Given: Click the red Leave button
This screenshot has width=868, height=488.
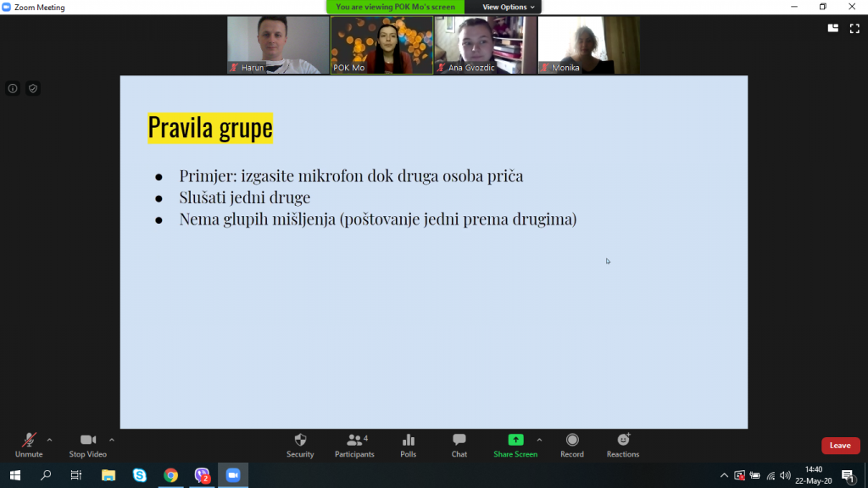Looking at the screenshot, I should [x=840, y=446].
